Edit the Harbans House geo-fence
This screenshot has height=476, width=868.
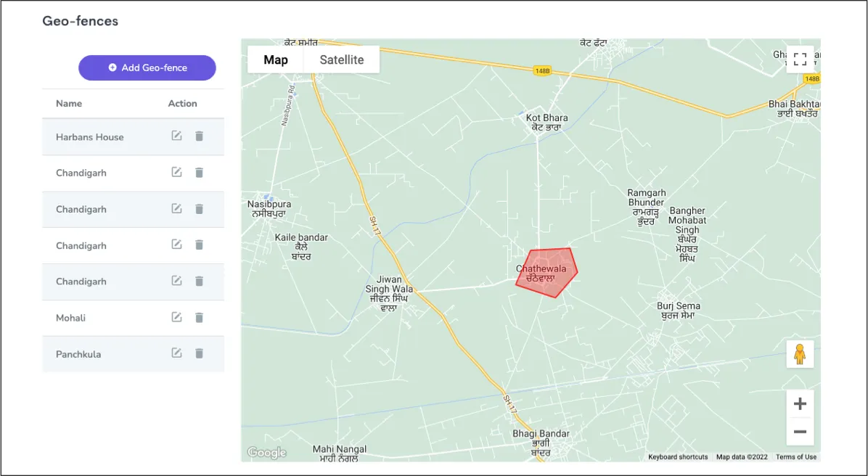176,136
